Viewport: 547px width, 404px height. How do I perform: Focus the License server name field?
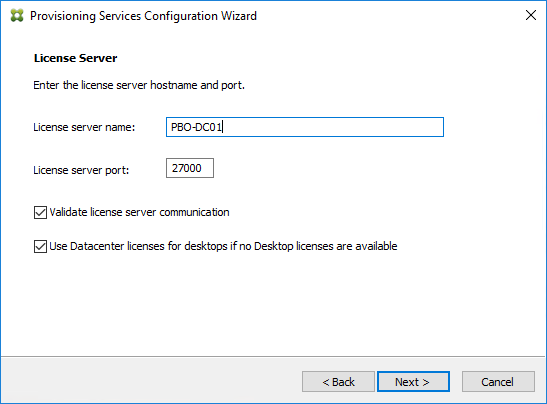(x=305, y=127)
